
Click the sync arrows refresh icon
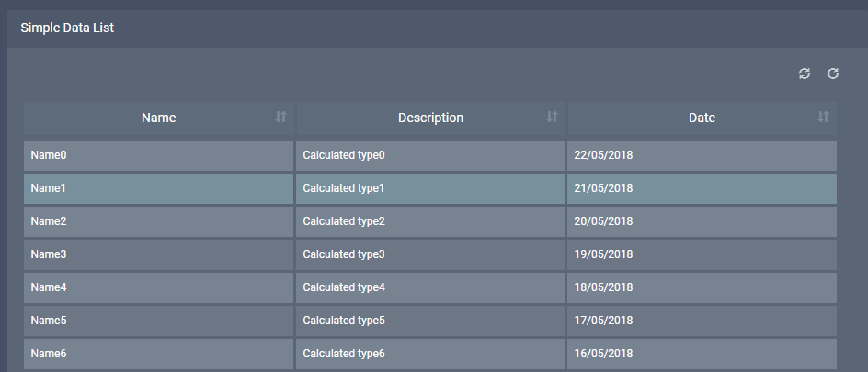tap(805, 73)
